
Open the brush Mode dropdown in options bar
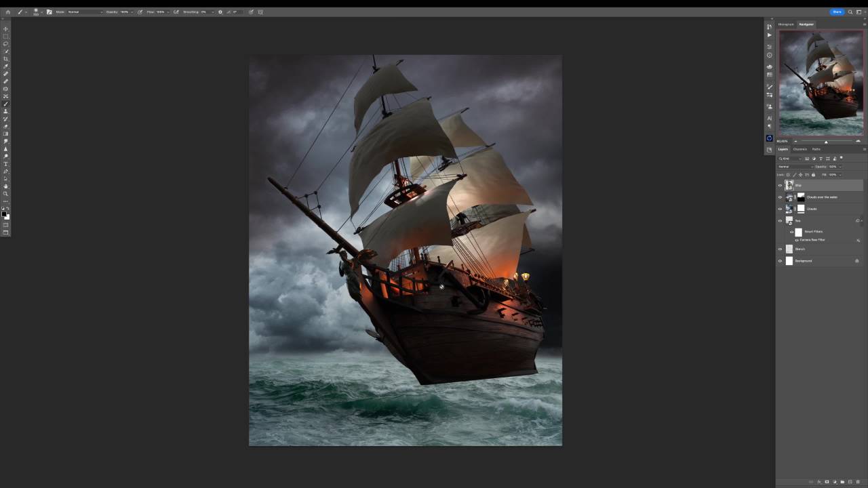[85, 12]
